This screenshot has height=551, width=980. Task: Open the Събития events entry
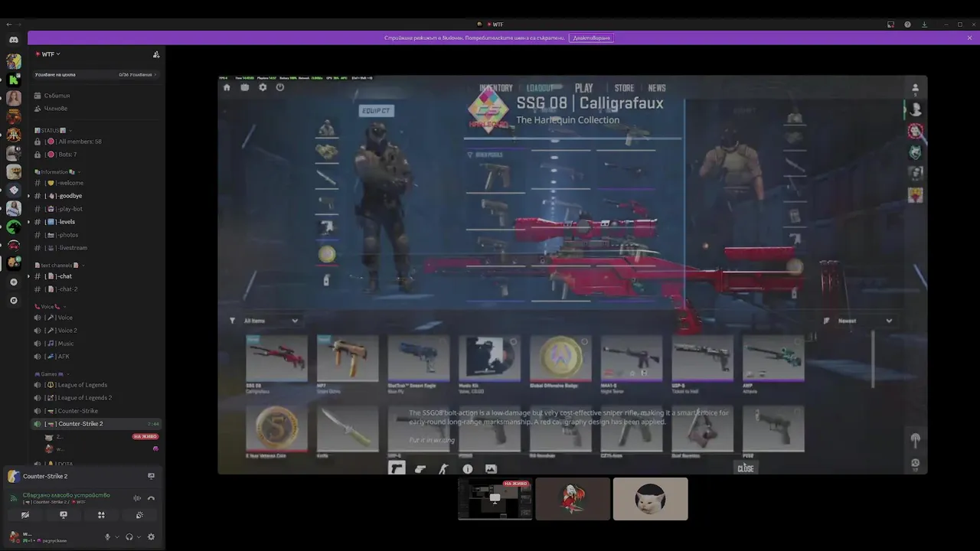96,96
